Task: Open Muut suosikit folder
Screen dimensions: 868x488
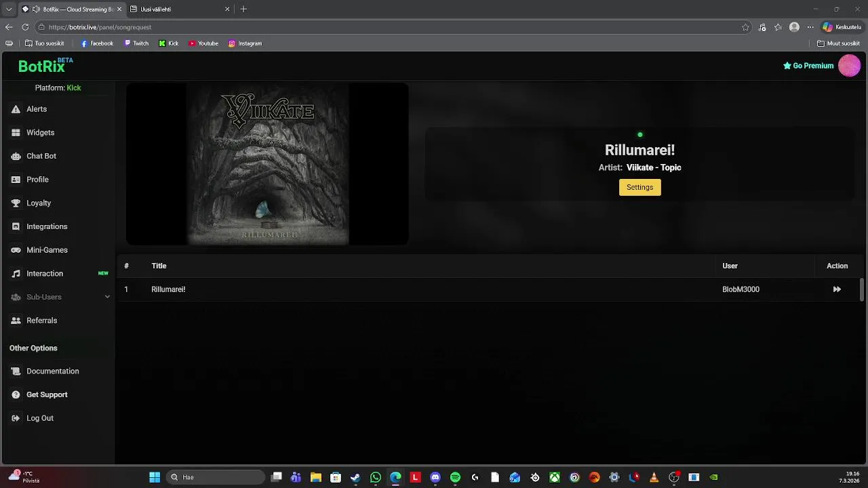Action: 839,43
